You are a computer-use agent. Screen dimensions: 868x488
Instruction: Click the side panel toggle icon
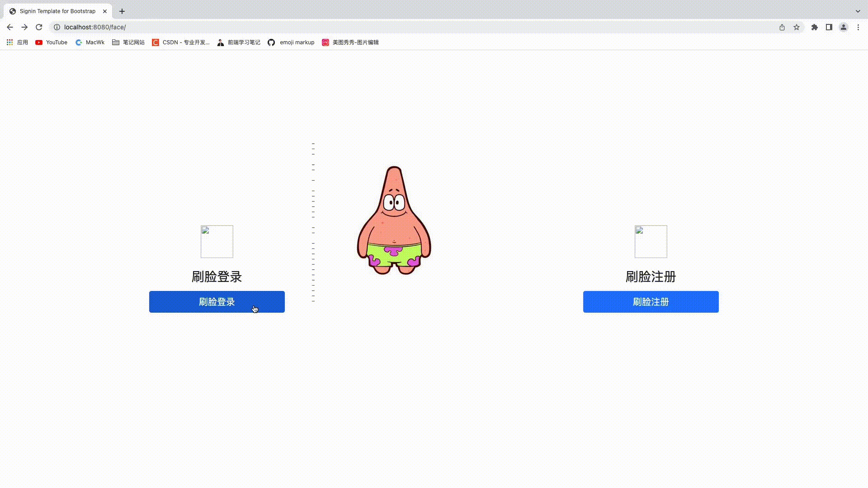point(829,27)
